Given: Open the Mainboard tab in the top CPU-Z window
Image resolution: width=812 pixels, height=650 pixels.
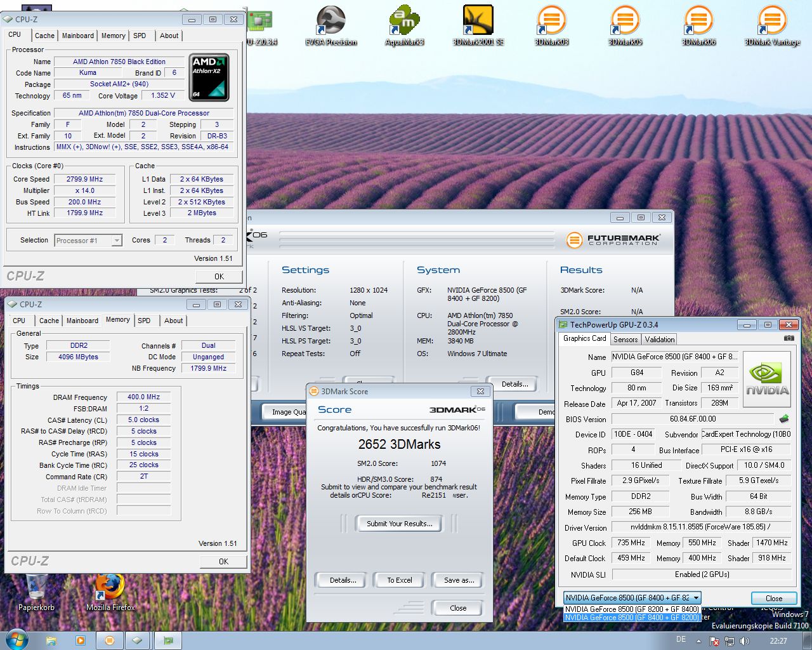Looking at the screenshot, I should 78,36.
